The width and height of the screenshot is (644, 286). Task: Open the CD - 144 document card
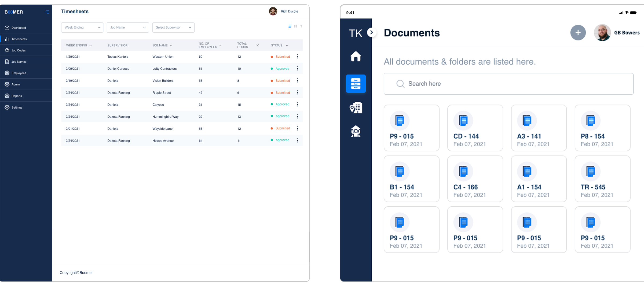click(x=475, y=128)
